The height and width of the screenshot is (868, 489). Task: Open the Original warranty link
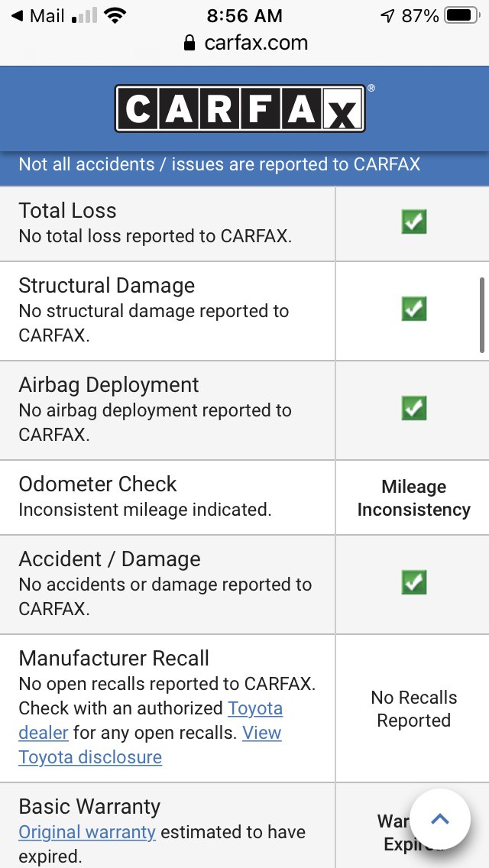click(87, 832)
